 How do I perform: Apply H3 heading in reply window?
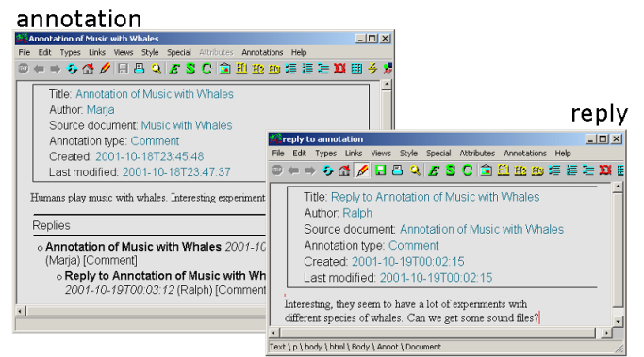(x=537, y=170)
